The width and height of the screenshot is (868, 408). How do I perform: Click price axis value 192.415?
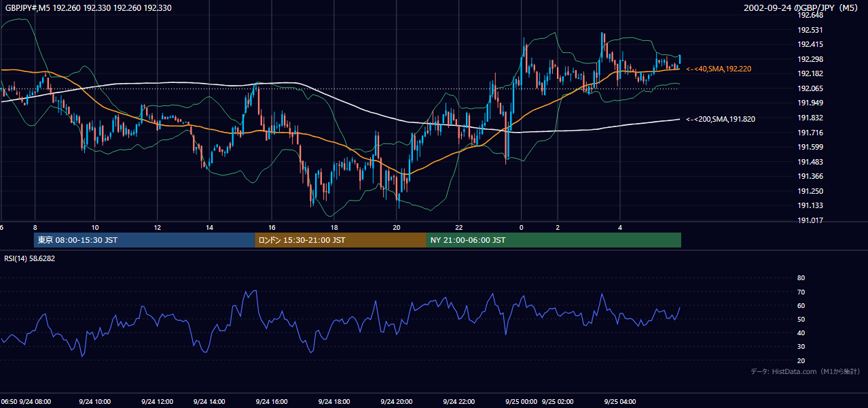coord(810,44)
